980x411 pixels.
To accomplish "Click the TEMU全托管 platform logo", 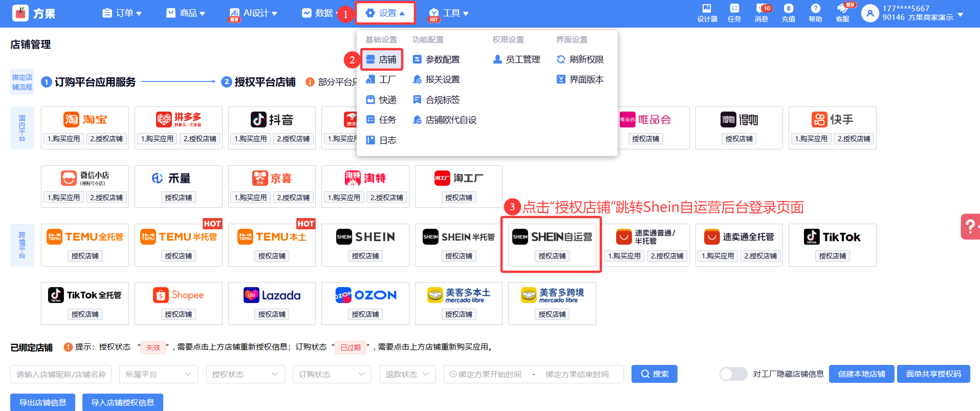I will [x=85, y=237].
